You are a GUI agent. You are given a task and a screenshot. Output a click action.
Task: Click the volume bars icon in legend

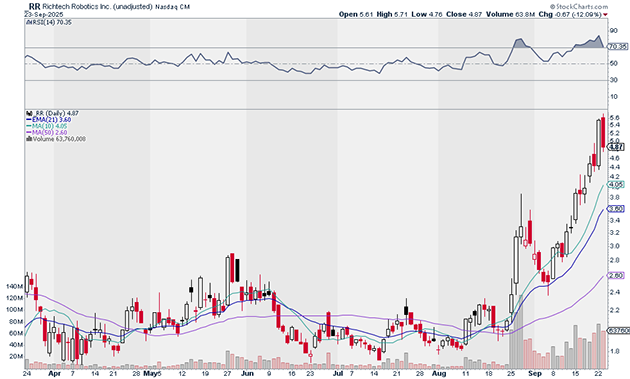[29, 139]
